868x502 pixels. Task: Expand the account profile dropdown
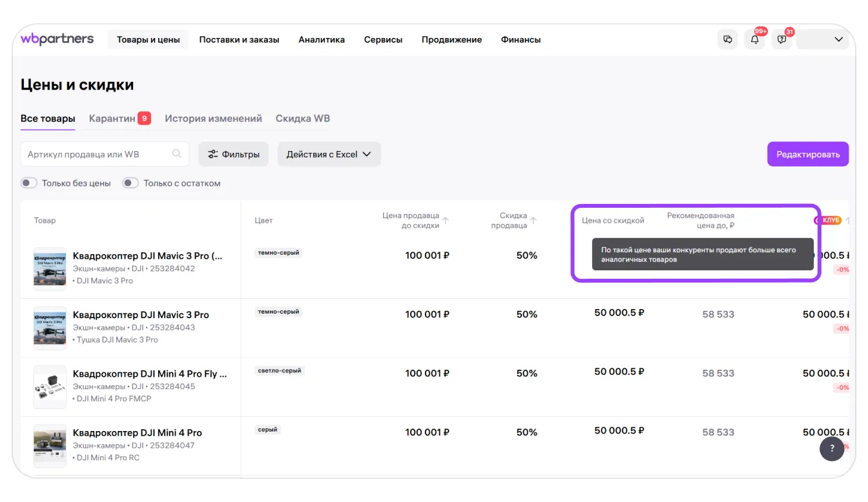(822, 39)
